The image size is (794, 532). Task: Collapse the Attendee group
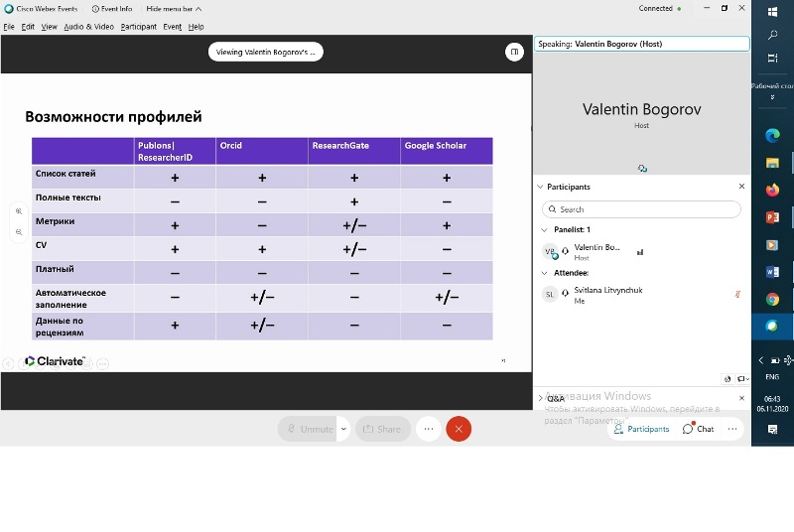point(544,273)
